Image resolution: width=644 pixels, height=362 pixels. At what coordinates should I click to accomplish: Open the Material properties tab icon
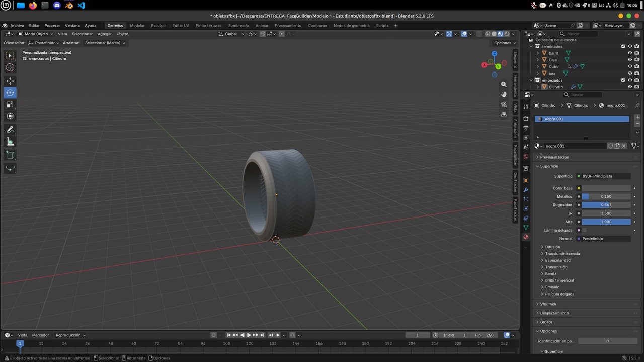tap(526, 237)
